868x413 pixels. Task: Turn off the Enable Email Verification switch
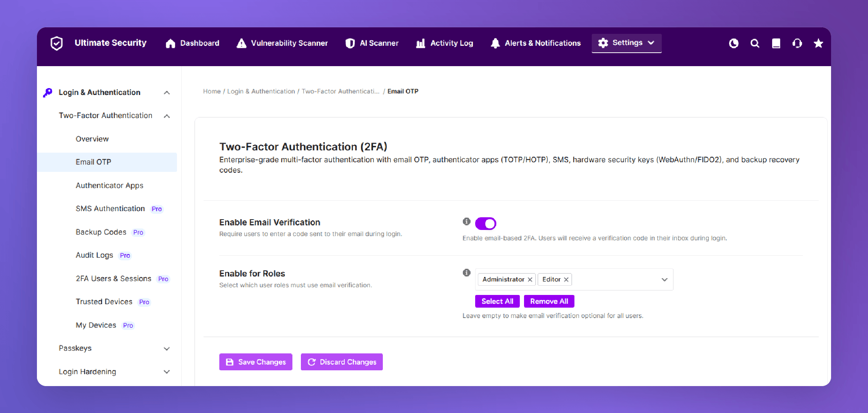tap(486, 223)
